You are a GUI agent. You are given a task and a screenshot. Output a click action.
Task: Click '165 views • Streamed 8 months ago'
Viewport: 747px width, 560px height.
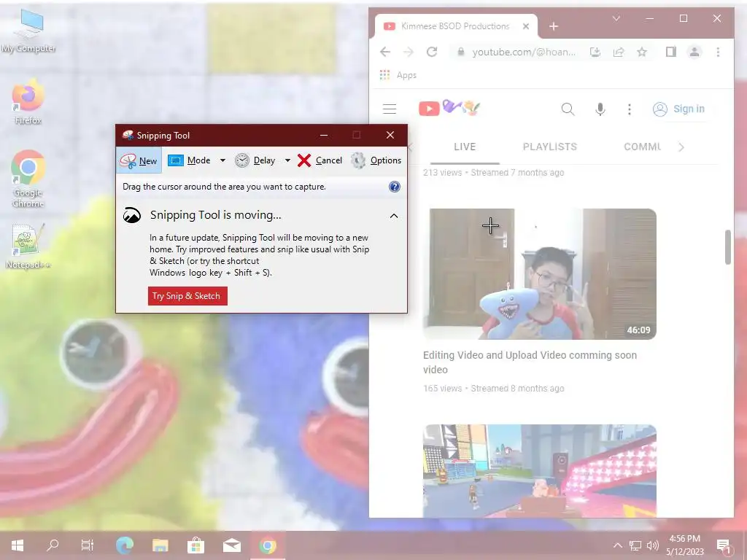(494, 388)
